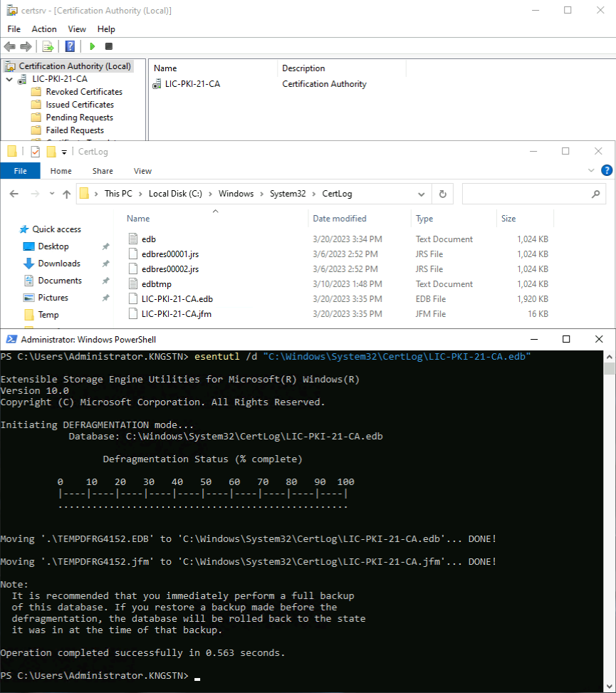Sort files by Date modified column

click(340, 219)
